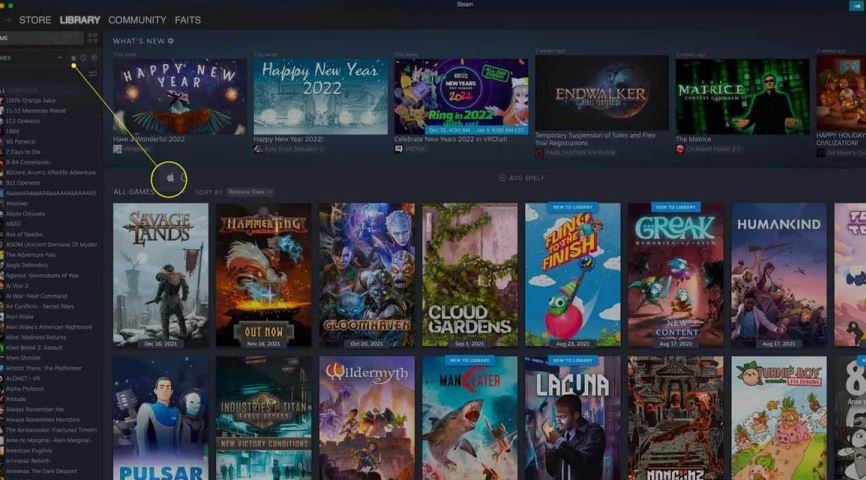Click 'Temporary Suspension of Sales' news title
The width and height of the screenshot is (866, 480).
(595, 139)
